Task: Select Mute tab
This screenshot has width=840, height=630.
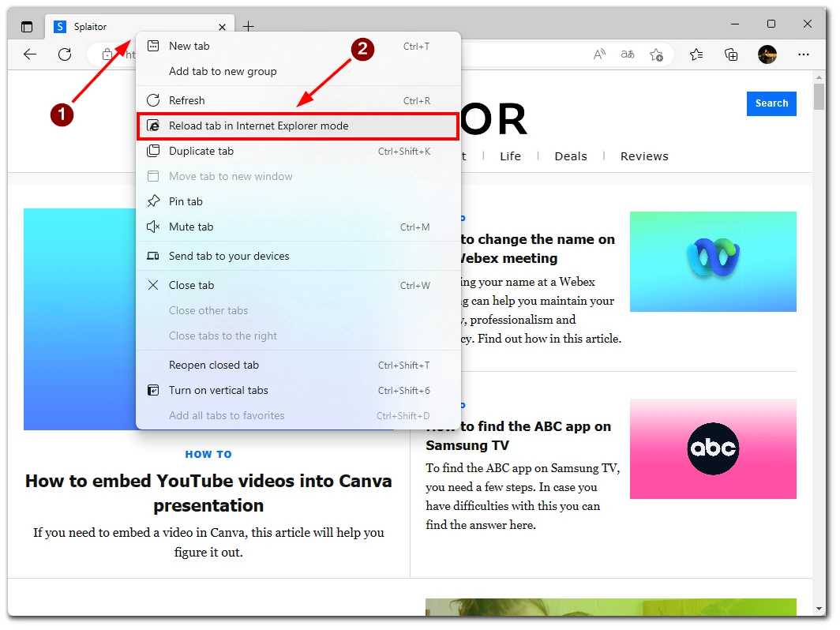Action: [298, 227]
